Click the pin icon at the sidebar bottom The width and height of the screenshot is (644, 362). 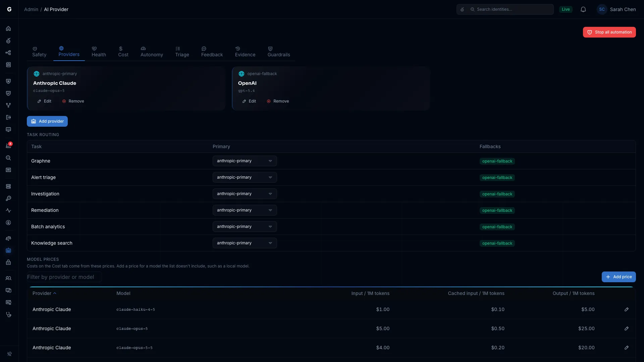coord(9,354)
